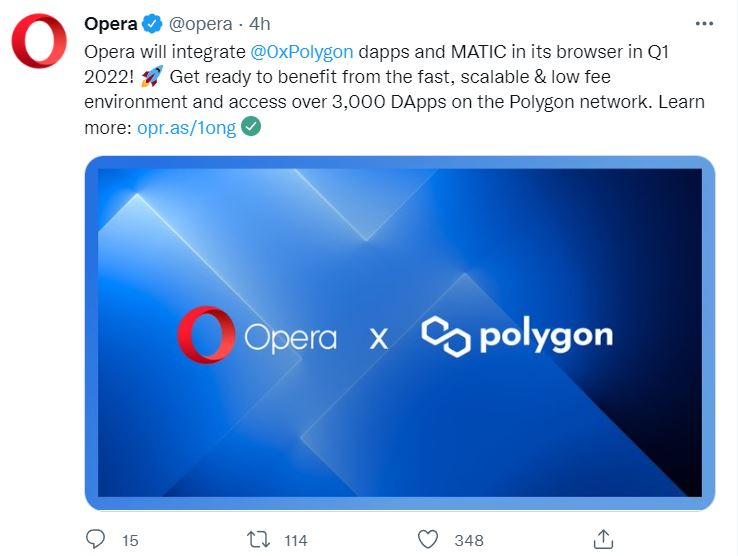This screenshot has height=556, width=738.
Task: Click the rocket emoji in the tweet
Action: click(x=152, y=76)
